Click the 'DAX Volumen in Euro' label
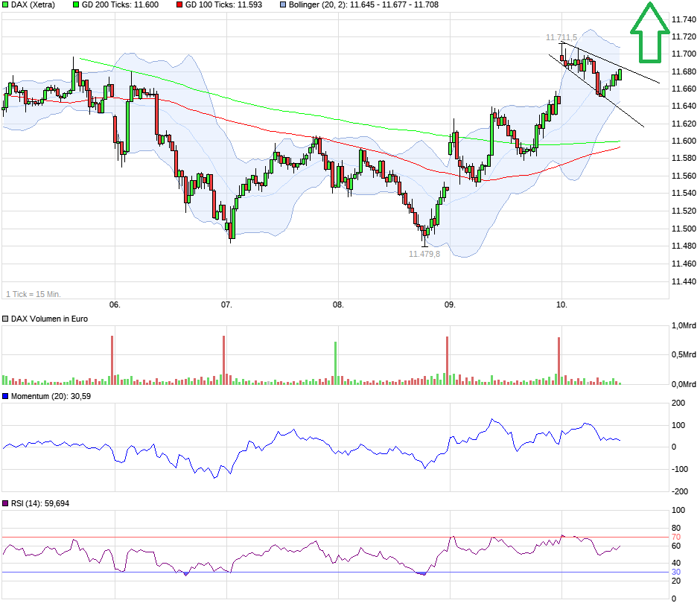This screenshot has width=700, height=606. 50,319
